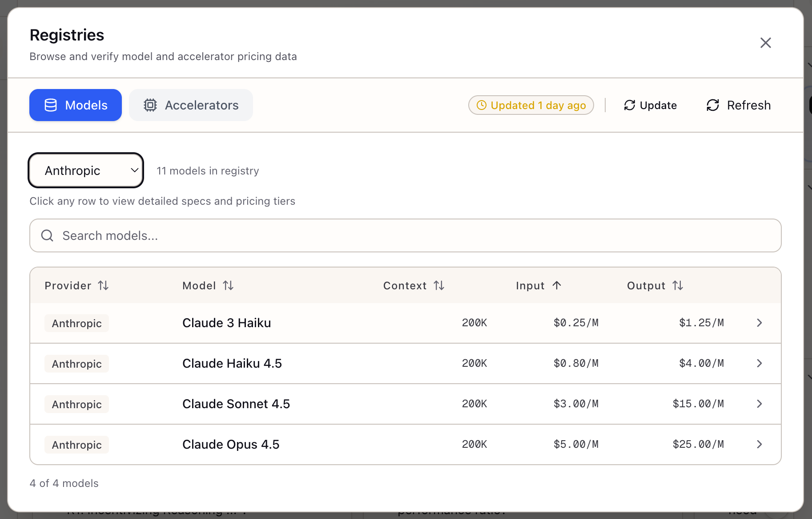This screenshot has width=812, height=519.
Task: Open the Anthropic provider dropdown
Action: pyautogui.click(x=85, y=170)
